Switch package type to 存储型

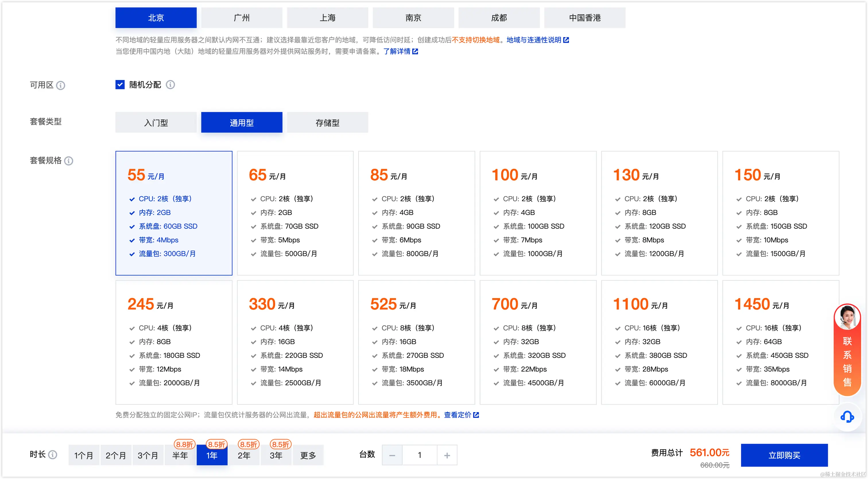pos(327,123)
